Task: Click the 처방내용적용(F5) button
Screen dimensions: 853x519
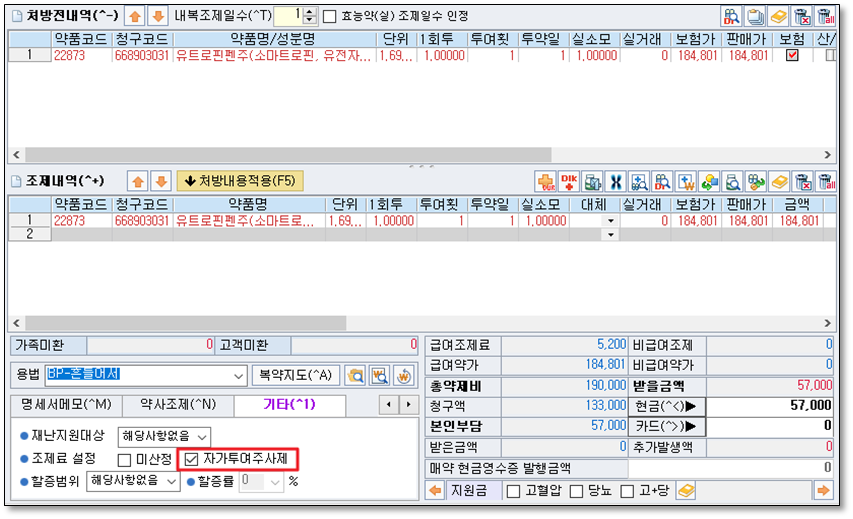Action: pos(239,181)
